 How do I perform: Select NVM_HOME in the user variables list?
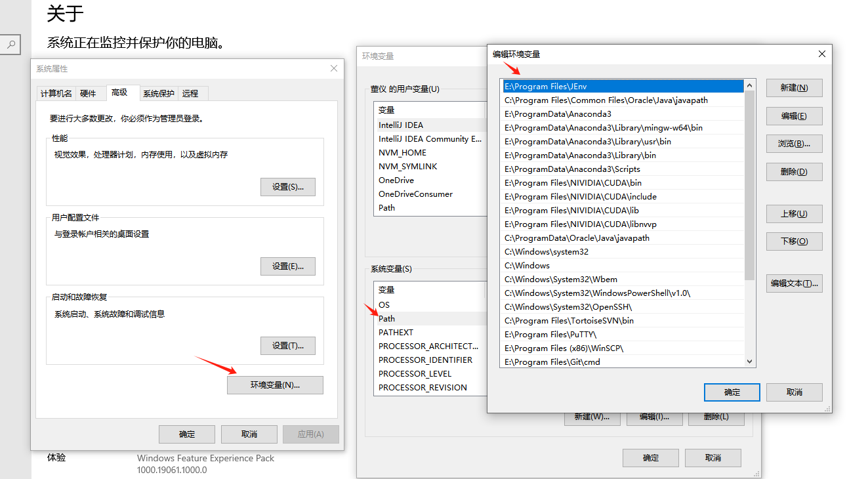[401, 152]
